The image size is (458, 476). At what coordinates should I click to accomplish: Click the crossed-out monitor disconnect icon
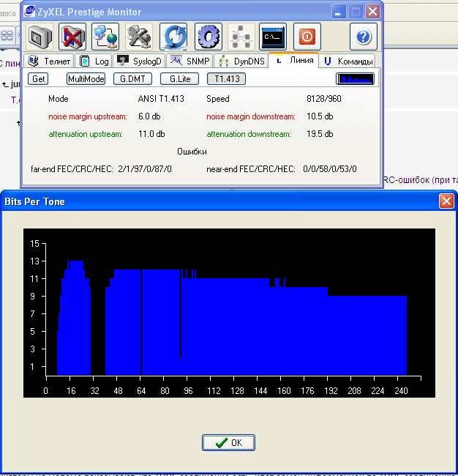tap(73, 36)
